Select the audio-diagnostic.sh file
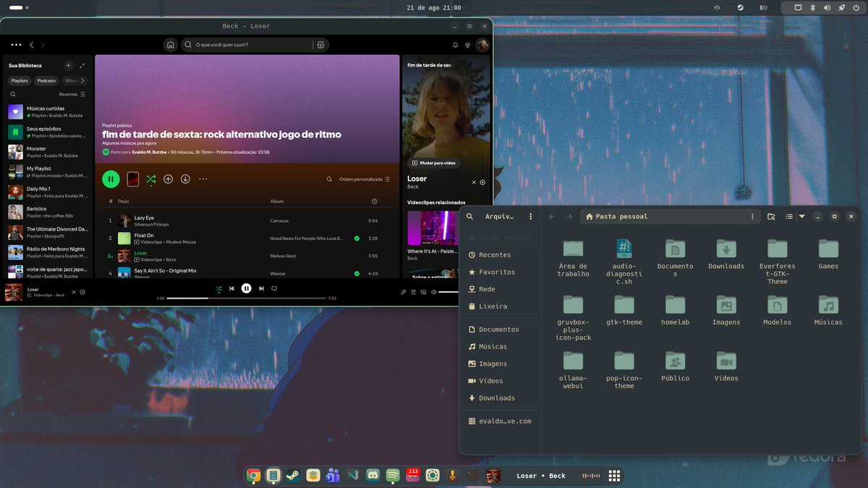The height and width of the screenshot is (488, 868). coord(624,262)
